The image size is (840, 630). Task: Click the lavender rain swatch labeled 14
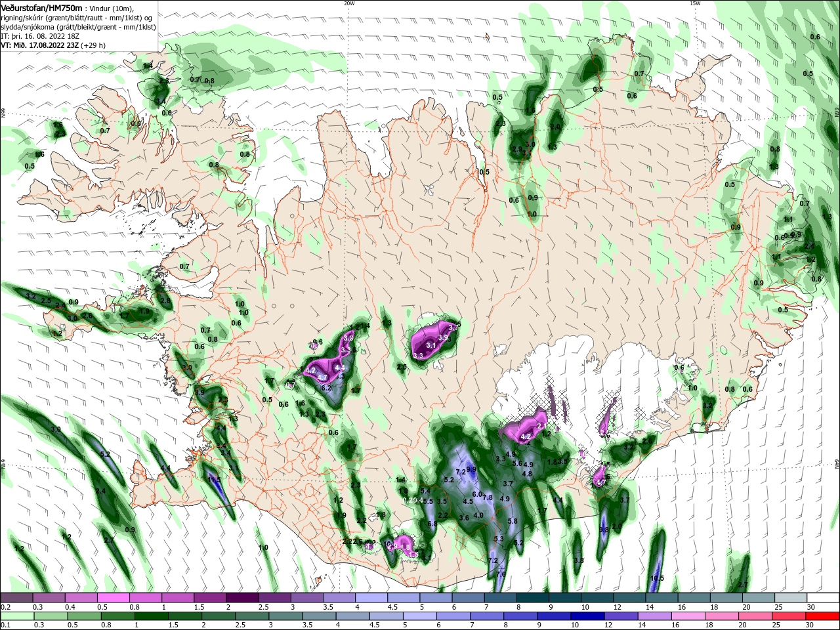pos(655,616)
